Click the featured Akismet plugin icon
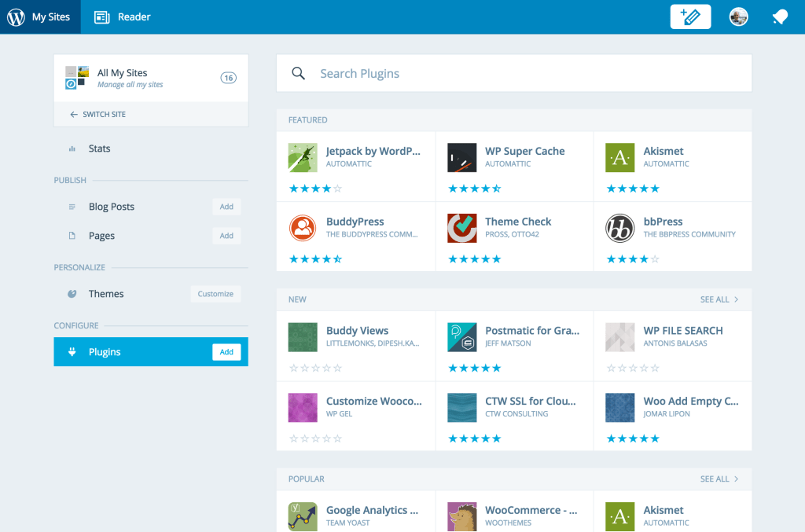The image size is (805, 532). point(620,157)
